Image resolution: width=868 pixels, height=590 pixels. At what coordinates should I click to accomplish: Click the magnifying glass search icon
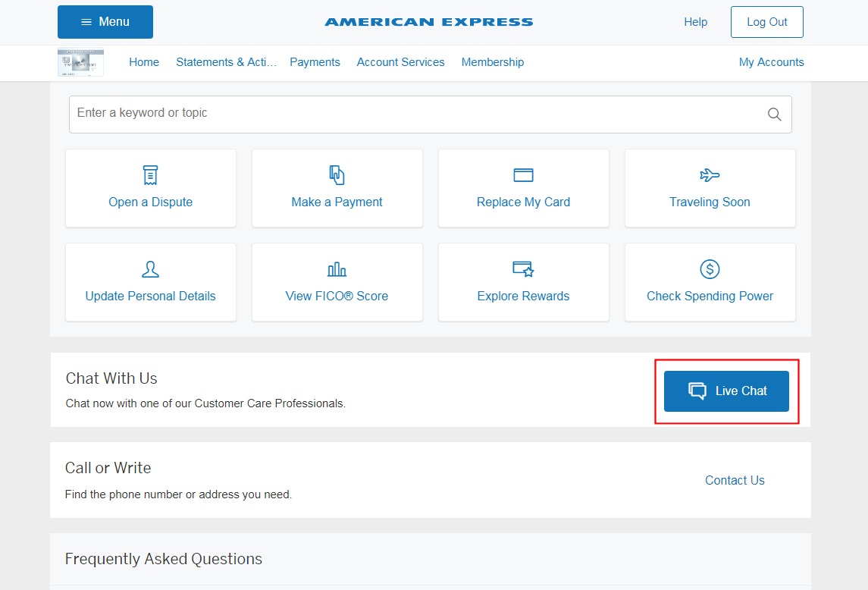pyautogui.click(x=775, y=115)
